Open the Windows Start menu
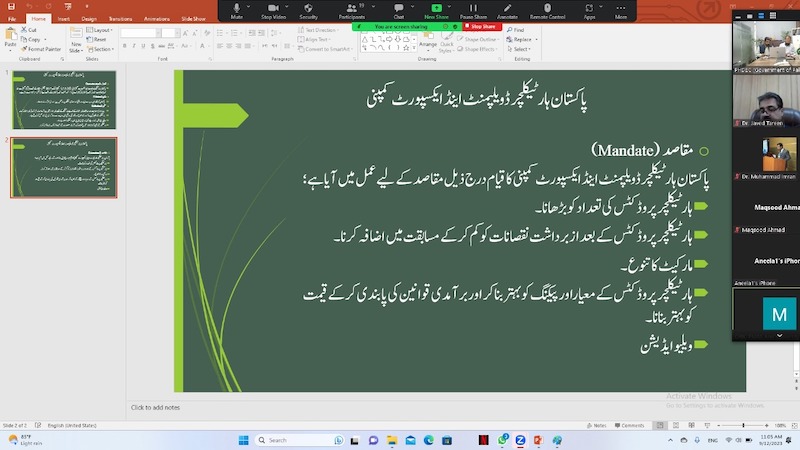The image size is (800, 450). pyautogui.click(x=243, y=440)
